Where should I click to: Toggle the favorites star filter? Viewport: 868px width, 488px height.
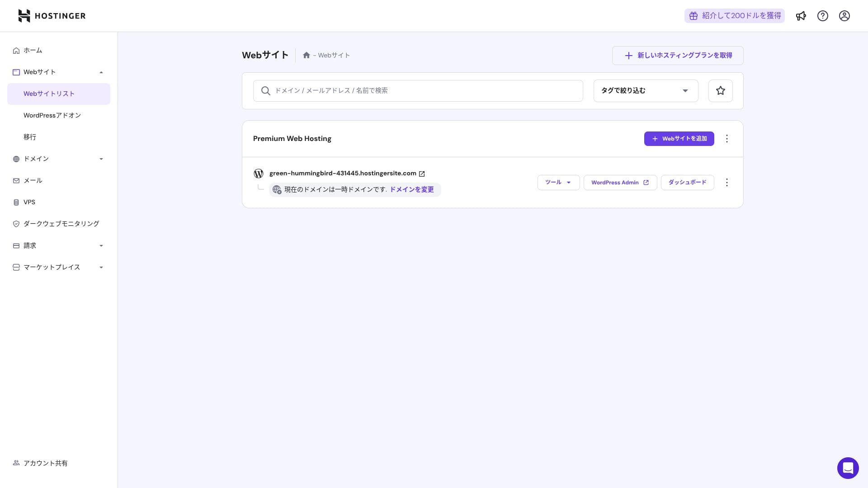(721, 91)
